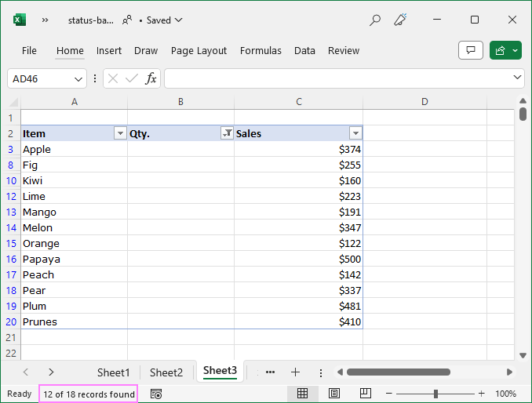Switch to Page Layout view

click(334, 394)
